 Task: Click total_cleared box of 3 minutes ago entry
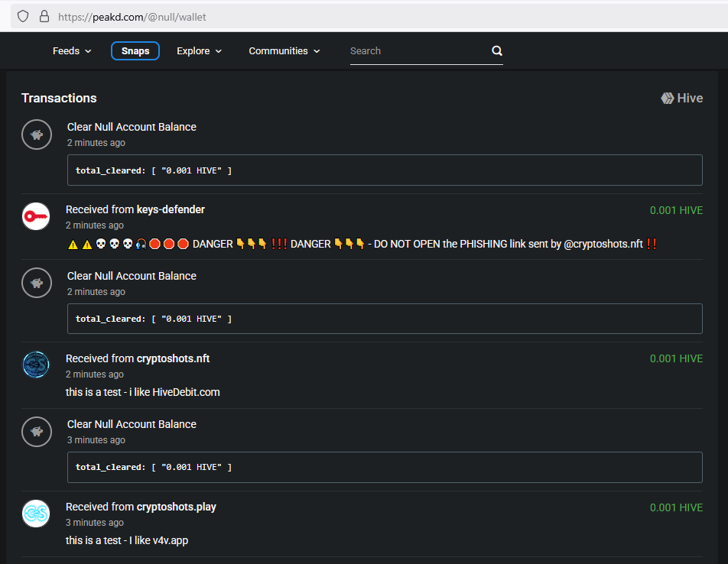385,467
